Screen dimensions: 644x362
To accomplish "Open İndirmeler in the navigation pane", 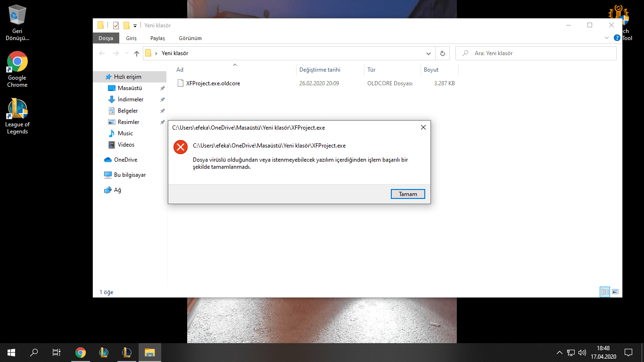I will click(x=130, y=99).
